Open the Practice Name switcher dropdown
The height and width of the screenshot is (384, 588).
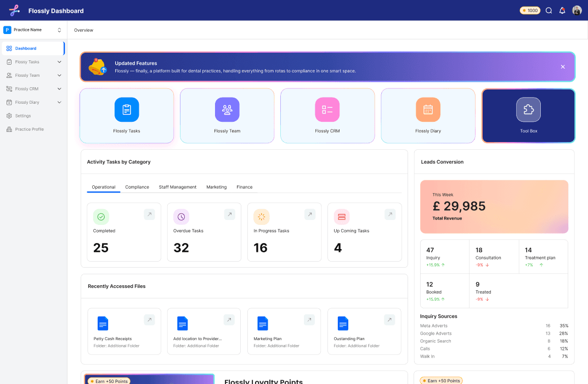tap(33, 30)
